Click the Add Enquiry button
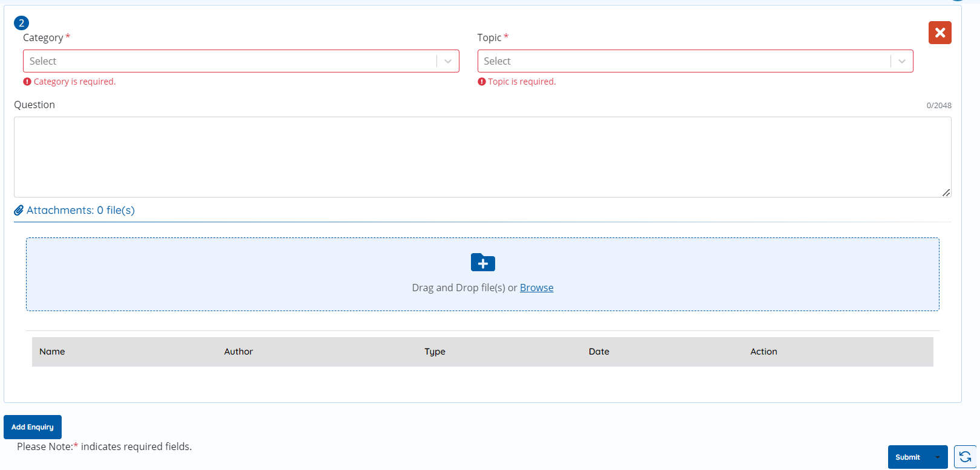The height and width of the screenshot is (470, 980). 33,427
